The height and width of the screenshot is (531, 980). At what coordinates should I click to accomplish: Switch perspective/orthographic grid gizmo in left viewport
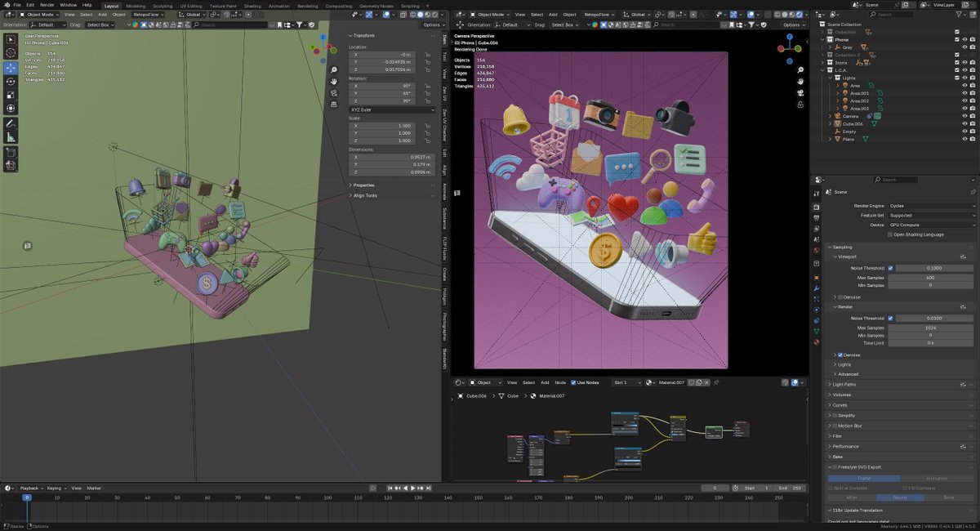pyautogui.click(x=334, y=105)
